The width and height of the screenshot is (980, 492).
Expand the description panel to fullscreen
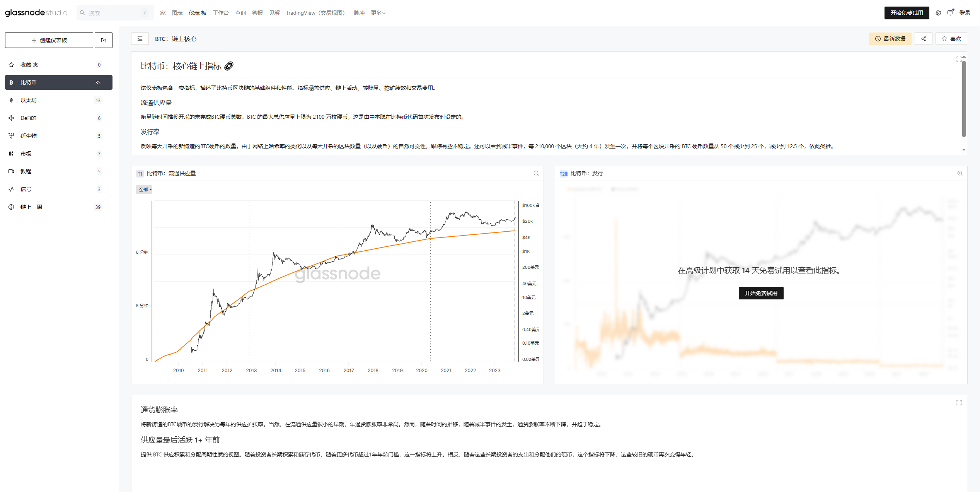pos(959,59)
